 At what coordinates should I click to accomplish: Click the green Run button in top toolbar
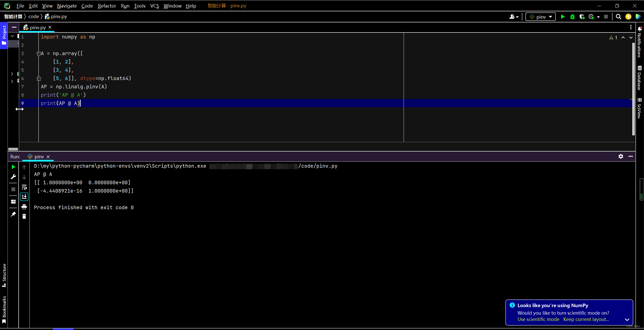pyautogui.click(x=563, y=17)
